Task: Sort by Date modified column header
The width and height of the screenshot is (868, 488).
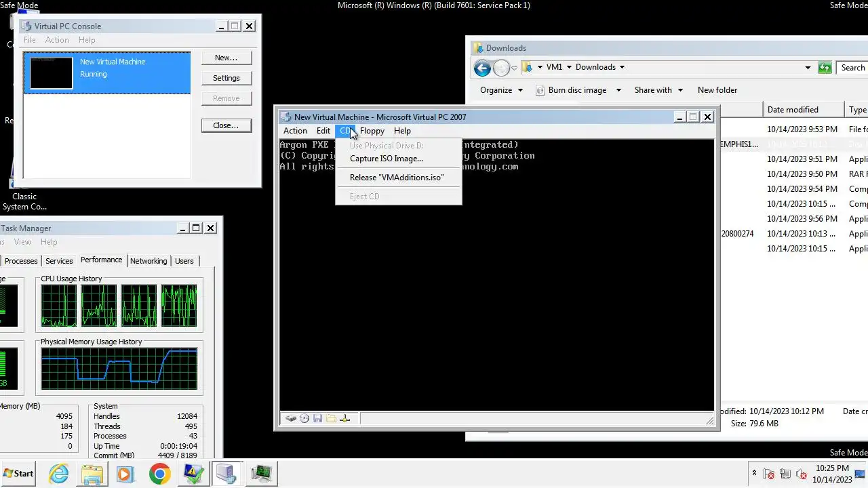Action: pos(803,110)
